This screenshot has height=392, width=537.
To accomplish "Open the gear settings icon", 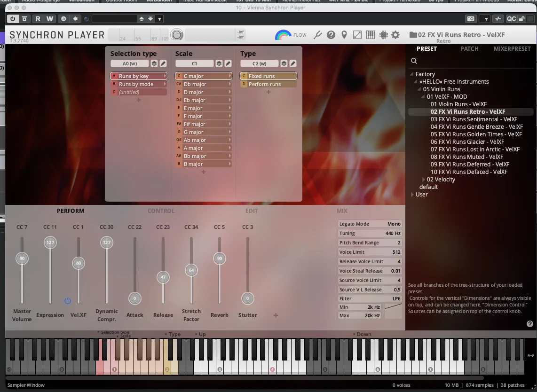I will (395, 35).
